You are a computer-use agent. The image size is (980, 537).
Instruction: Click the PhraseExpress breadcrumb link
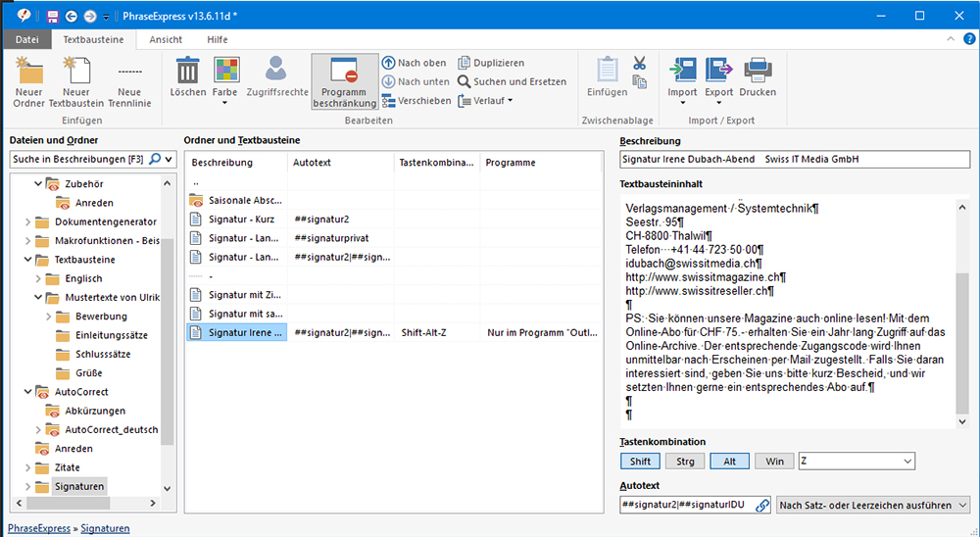(39, 528)
